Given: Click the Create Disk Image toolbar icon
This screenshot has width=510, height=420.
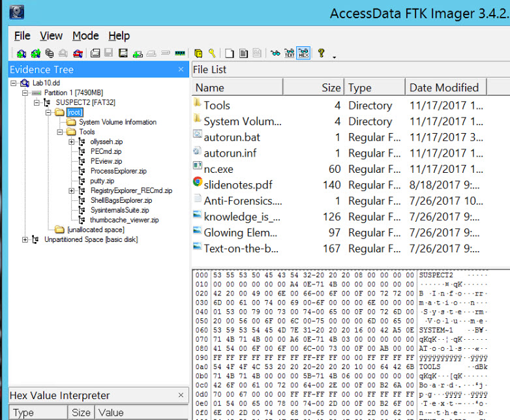Looking at the screenshot, I should pos(95,53).
